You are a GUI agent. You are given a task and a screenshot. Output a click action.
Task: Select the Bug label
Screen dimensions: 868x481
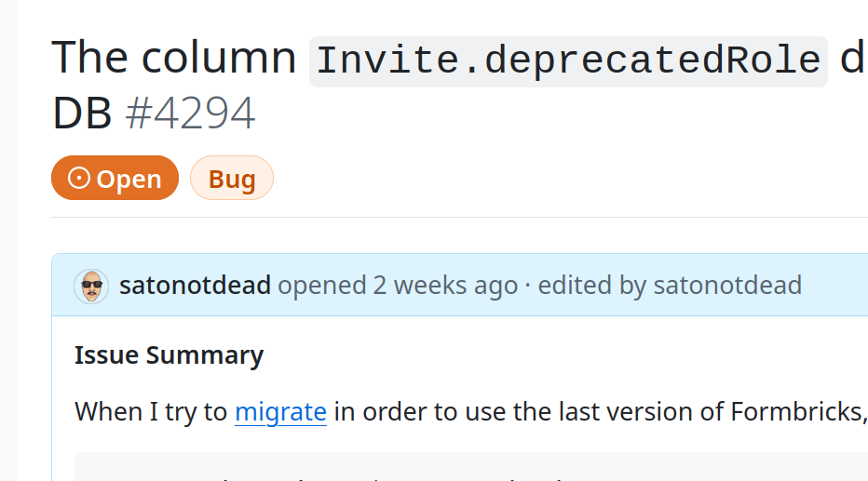[232, 179]
